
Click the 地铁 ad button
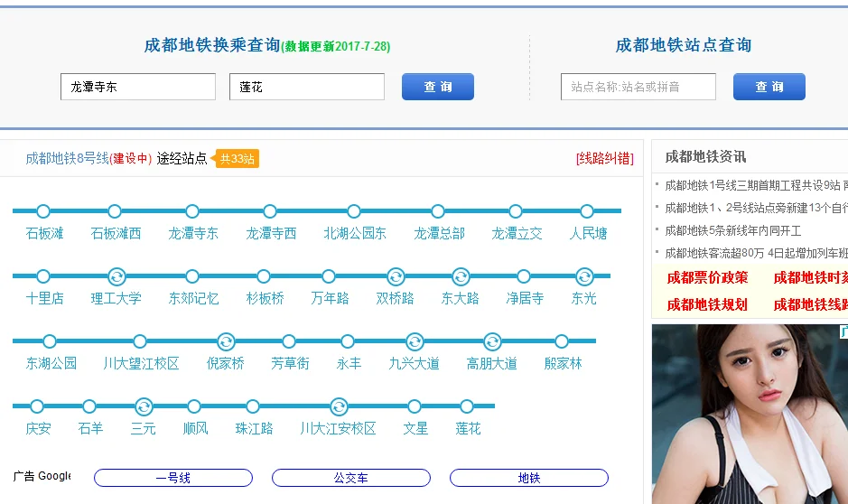click(x=529, y=478)
